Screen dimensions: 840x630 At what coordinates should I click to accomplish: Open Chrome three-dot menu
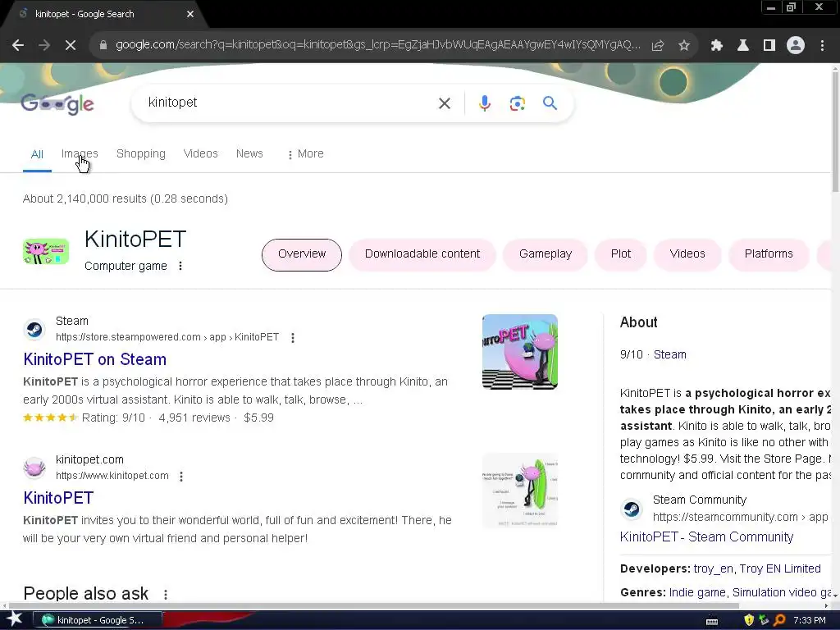coord(822,46)
